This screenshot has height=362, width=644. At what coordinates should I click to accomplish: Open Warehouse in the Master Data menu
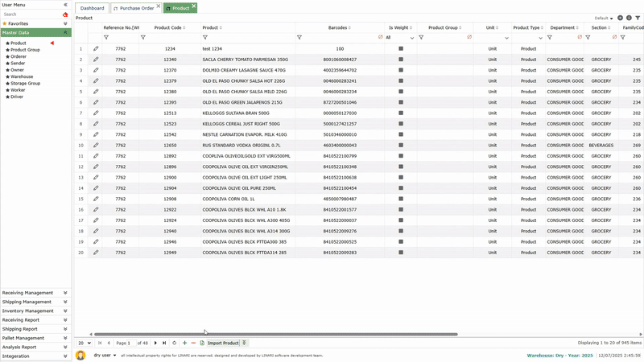tap(22, 76)
